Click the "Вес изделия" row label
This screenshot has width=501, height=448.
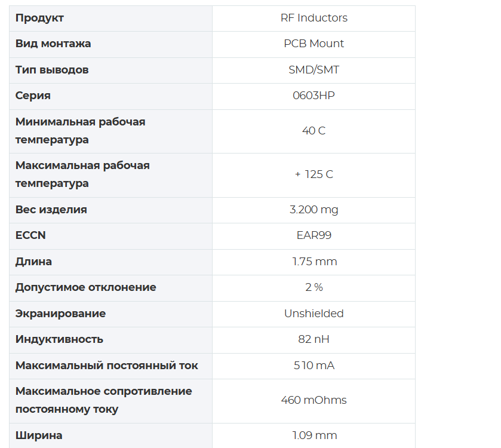pos(51,210)
